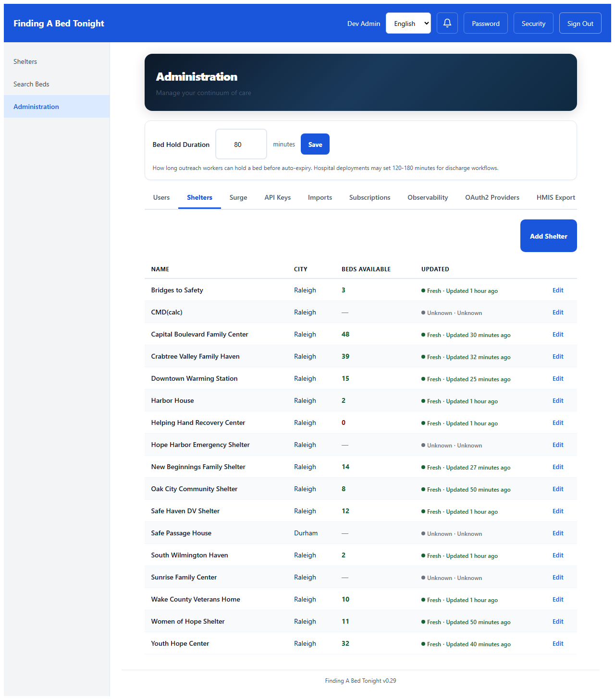Image resolution: width=615 pixels, height=700 pixels.
Task: Click the Add Shelter button
Action: (548, 236)
